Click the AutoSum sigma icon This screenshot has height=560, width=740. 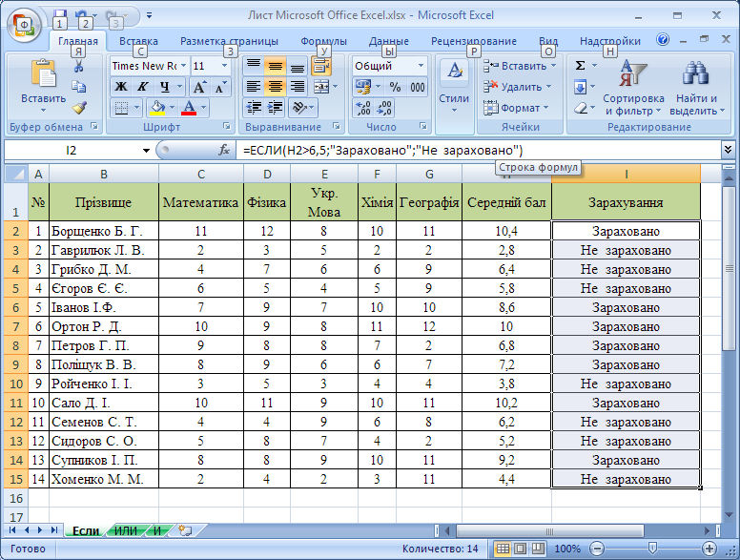[x=581, y=66]
